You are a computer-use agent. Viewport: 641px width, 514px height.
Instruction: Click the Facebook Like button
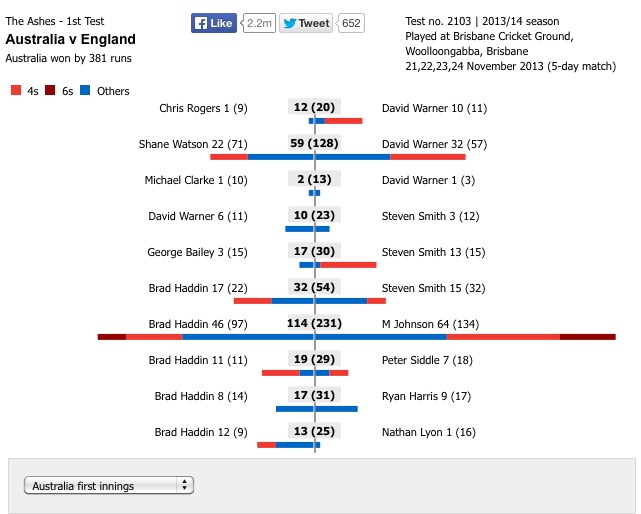tap(214, 23)
